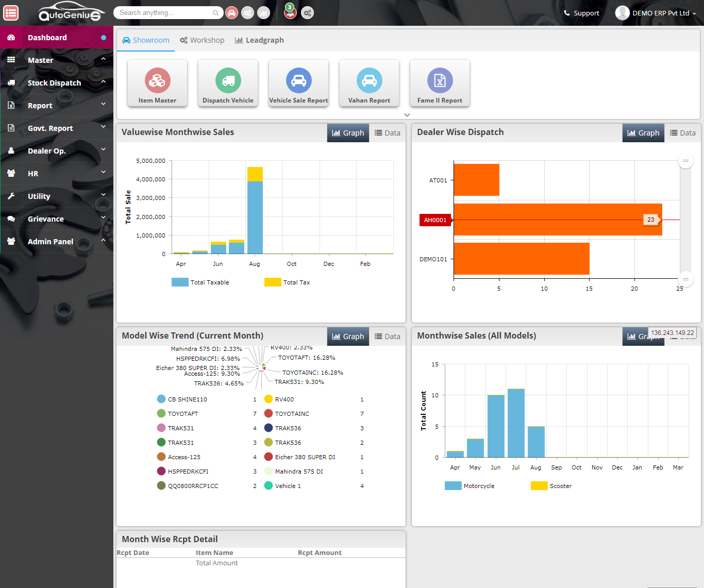Expand the shortcuts row chevron
The image size is (704, 588).
point(407,114)
